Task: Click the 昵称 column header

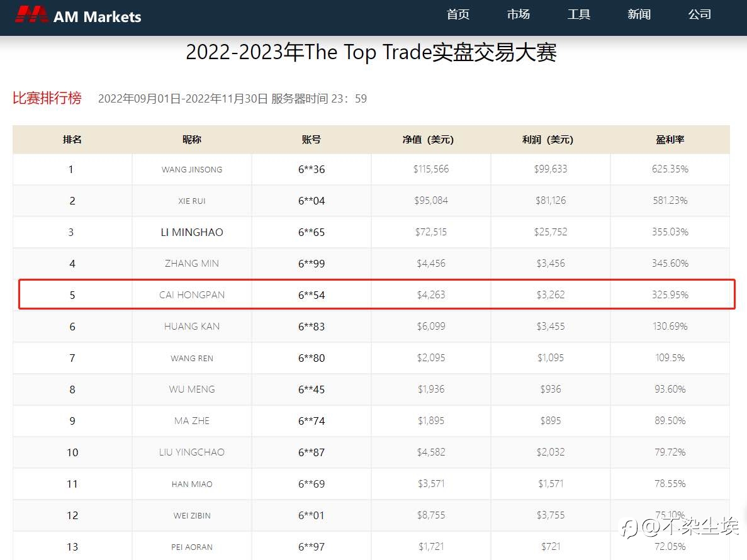Action: pos(191,140)
